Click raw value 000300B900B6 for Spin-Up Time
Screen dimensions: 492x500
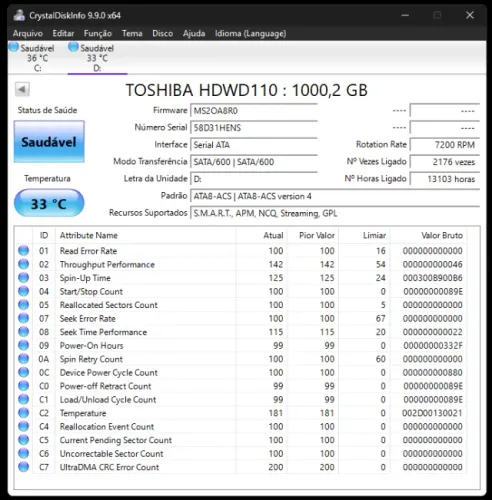pyautogui.click(x=432, y=278)
